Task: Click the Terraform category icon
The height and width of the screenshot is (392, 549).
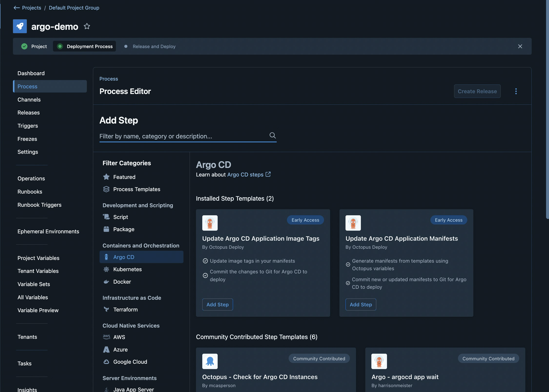Action: point(106,309)
